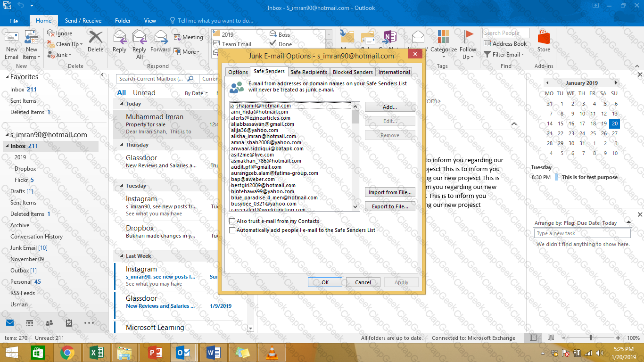Open the Blocked Senders tab

[353, 72]
